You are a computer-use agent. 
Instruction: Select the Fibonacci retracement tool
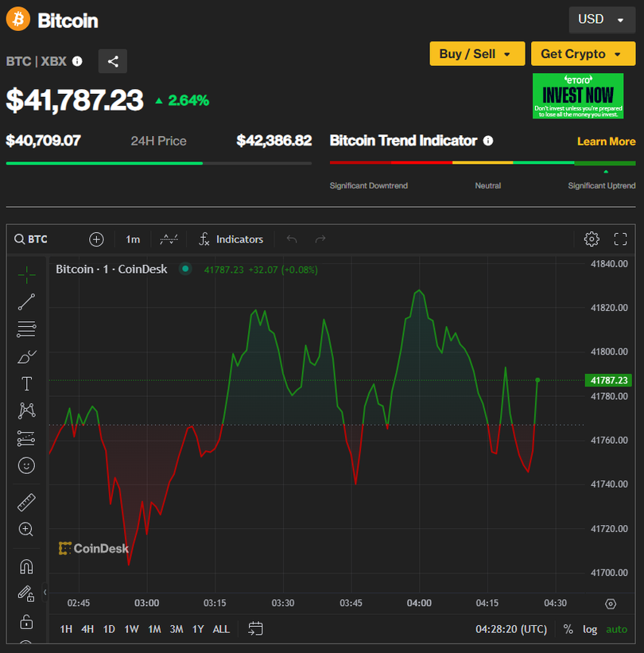point(26,328)
